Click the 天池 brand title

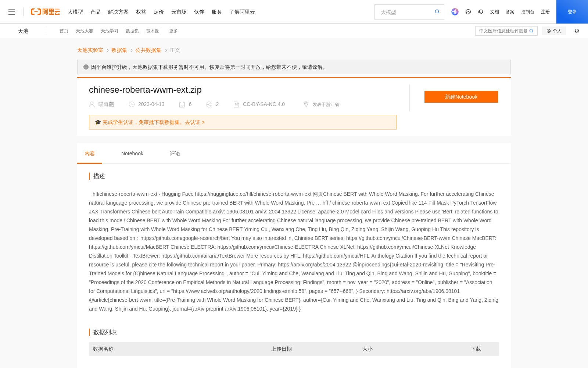[23, 31]
